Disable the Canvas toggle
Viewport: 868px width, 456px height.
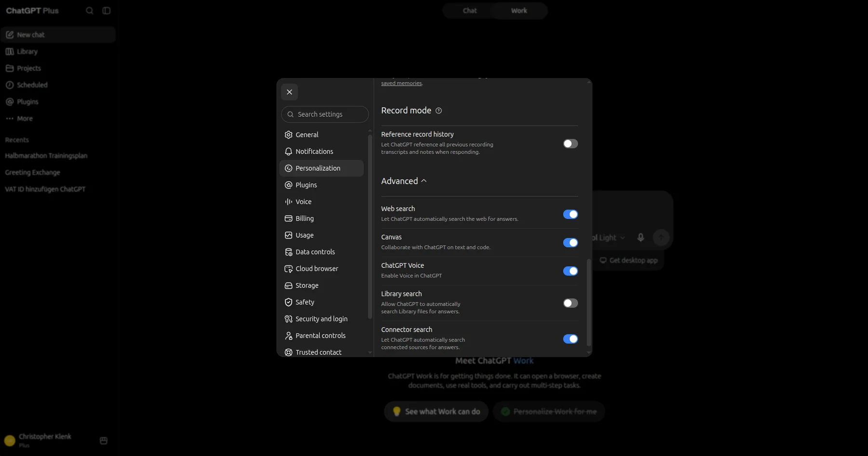(x=570, y=243)
